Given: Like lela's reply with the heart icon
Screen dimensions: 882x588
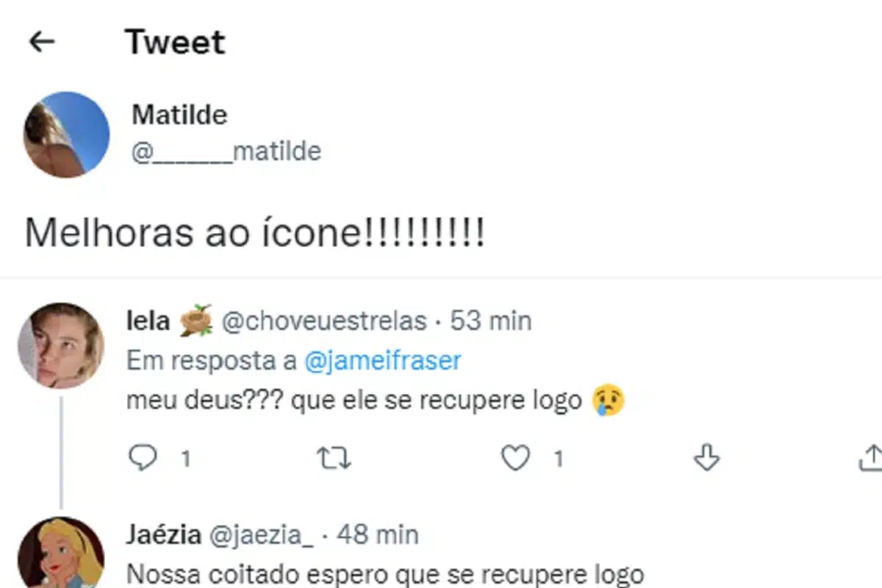Looking at the screenshot, I should pyautogui.click(x=515, y=459).
